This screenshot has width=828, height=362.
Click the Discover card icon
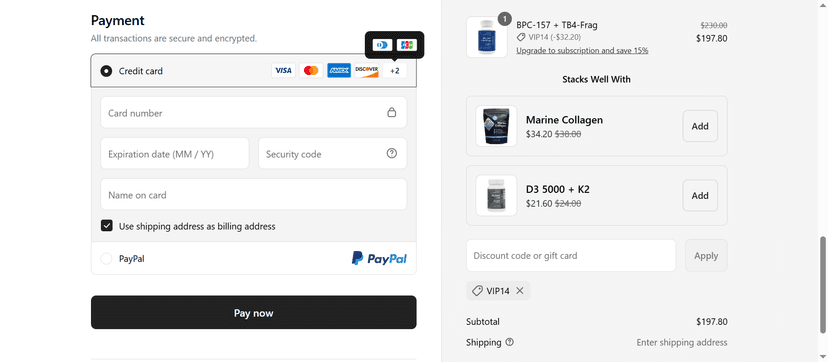366,71
